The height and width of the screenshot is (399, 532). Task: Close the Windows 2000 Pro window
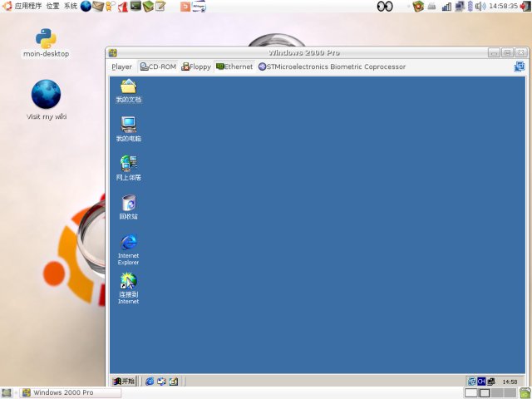click(x=521, y=53)
